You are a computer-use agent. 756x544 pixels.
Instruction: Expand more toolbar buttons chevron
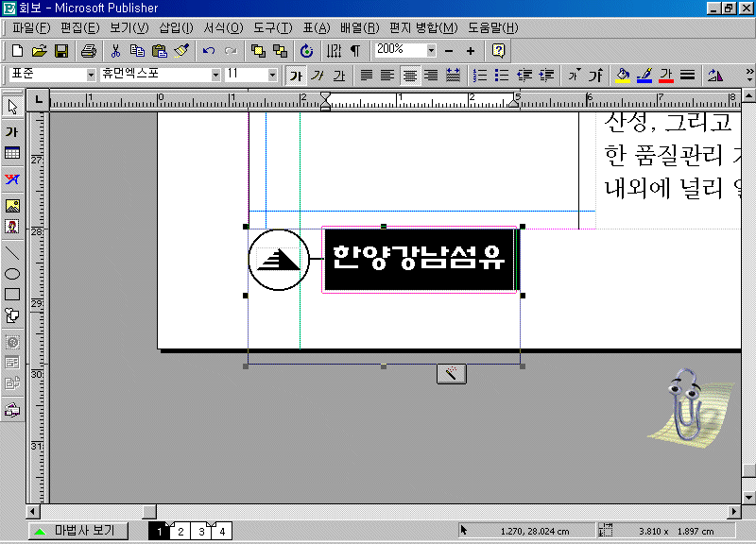point(749,75)
